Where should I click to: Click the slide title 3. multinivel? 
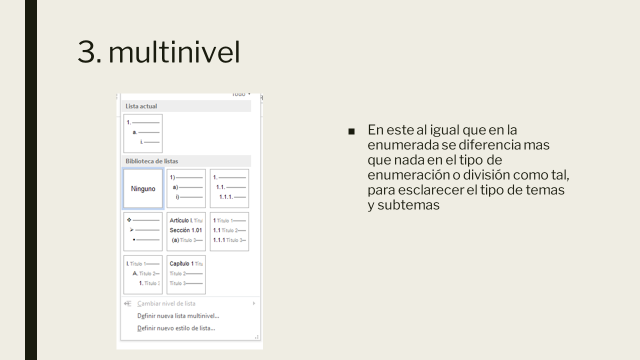159,52
